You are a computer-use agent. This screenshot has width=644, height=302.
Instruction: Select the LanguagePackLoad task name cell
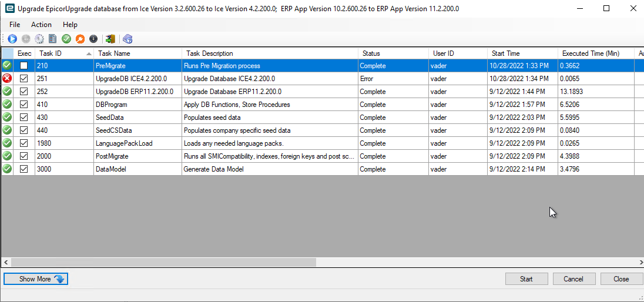point(138,143)
